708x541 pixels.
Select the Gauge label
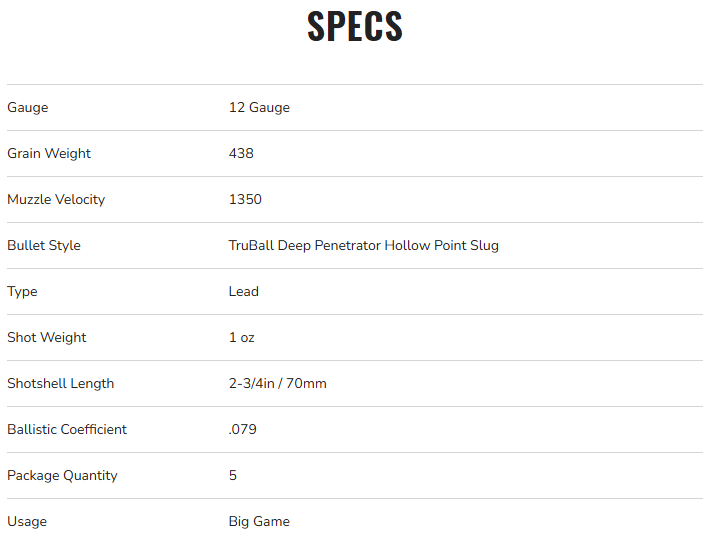pos(28,108)
